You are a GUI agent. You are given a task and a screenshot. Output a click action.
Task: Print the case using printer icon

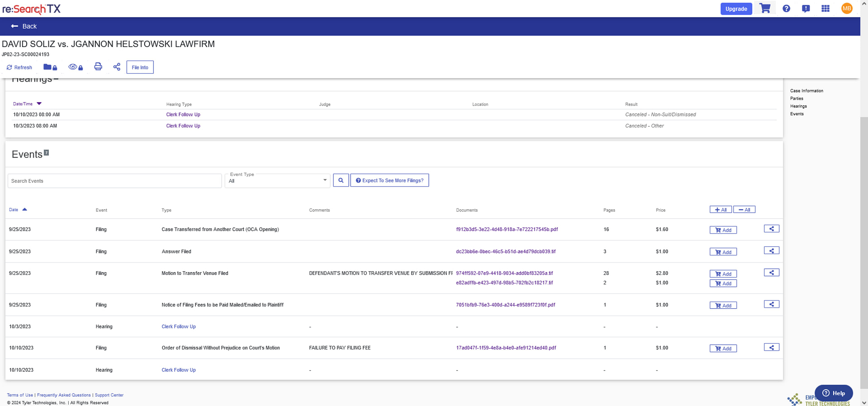click(x=98, y=67)
